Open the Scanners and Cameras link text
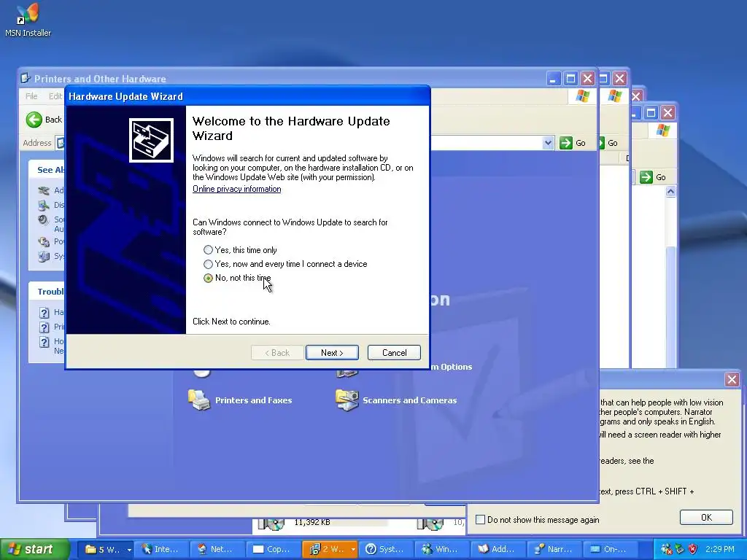The image size is (747, 560). tap(410, 400)
